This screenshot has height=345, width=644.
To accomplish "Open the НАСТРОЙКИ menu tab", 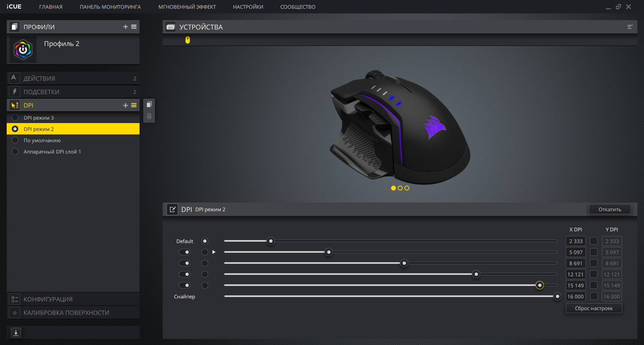I will [x=248, y=7].
